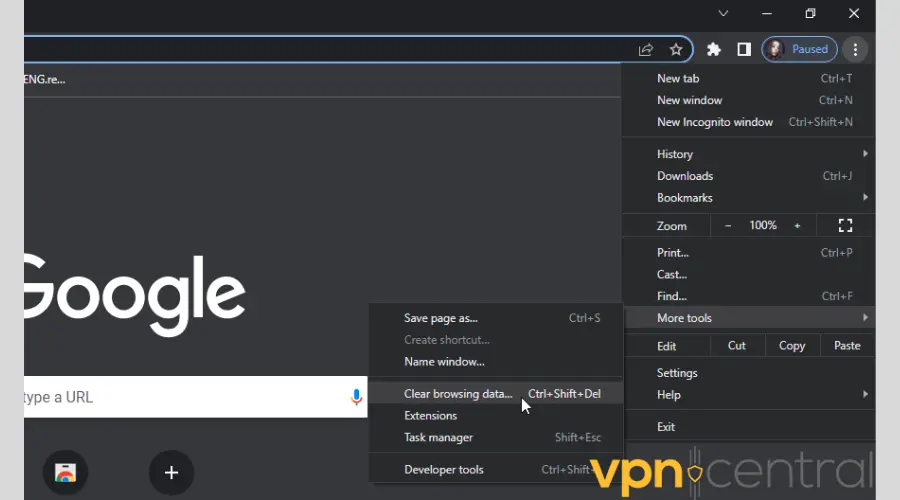Decrease zoom with the minus button
900x500 pixels.
click(728, 226)
